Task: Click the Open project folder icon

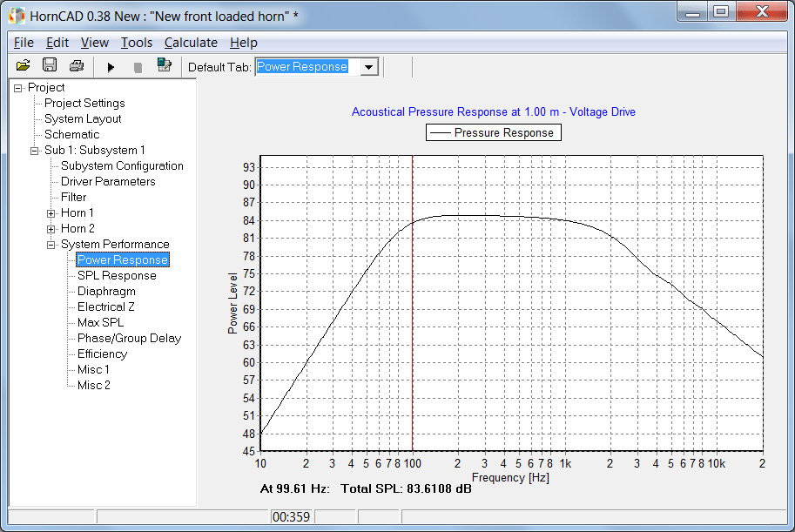Action: click(x=24, y=66)
